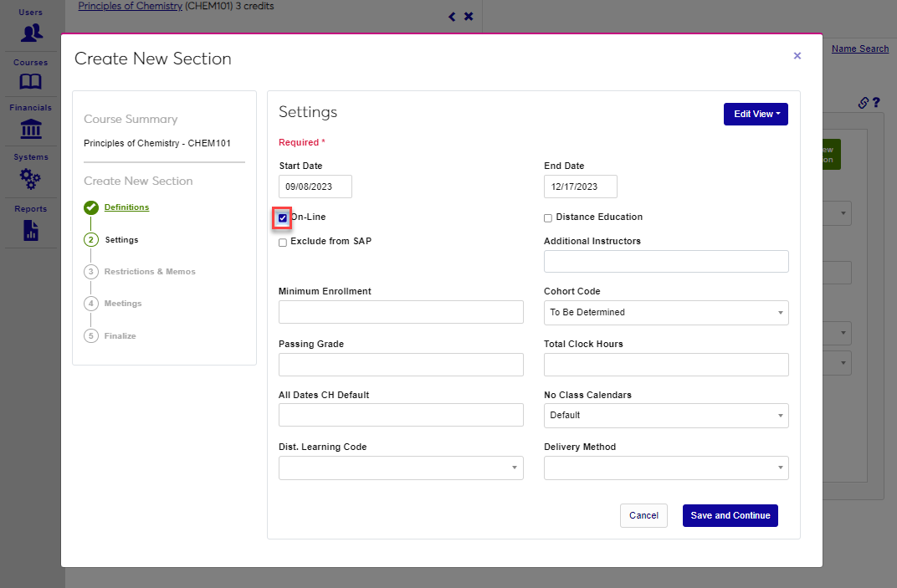The width and height of the screenshot is (897, 588).
Task: Close the Create New Section dialog
Action: [797, 56]
